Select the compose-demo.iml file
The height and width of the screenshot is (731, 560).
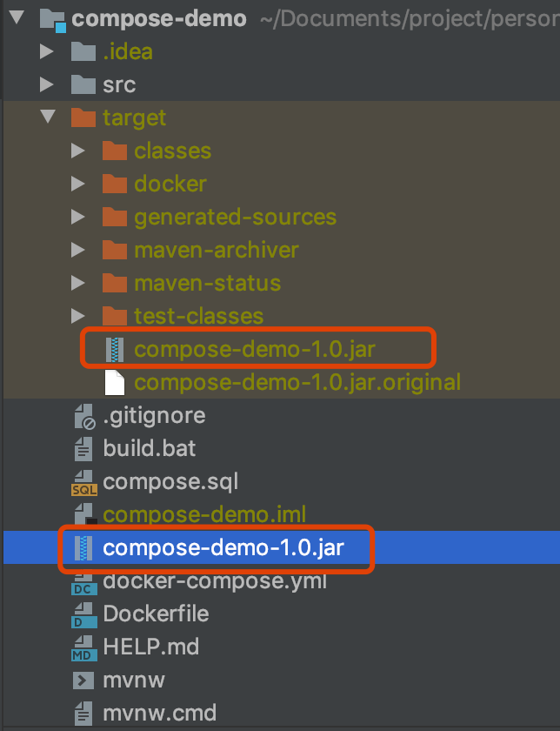tap(204, 514)
